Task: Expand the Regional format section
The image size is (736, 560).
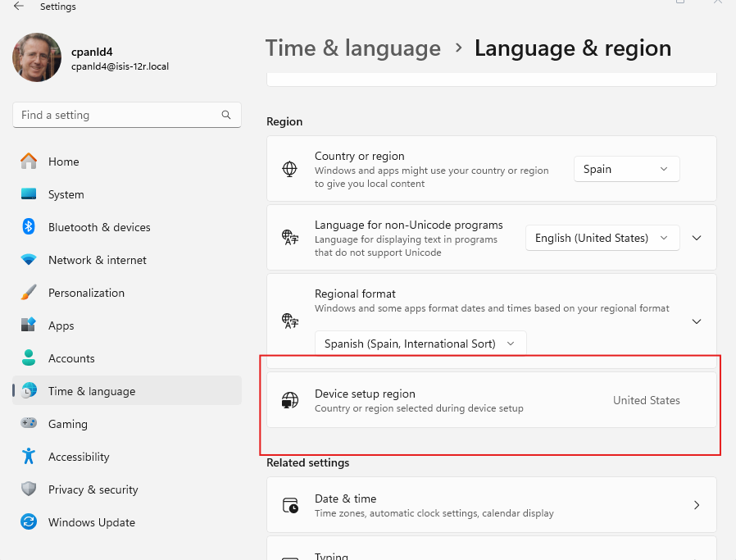Action: pos(697,321)
